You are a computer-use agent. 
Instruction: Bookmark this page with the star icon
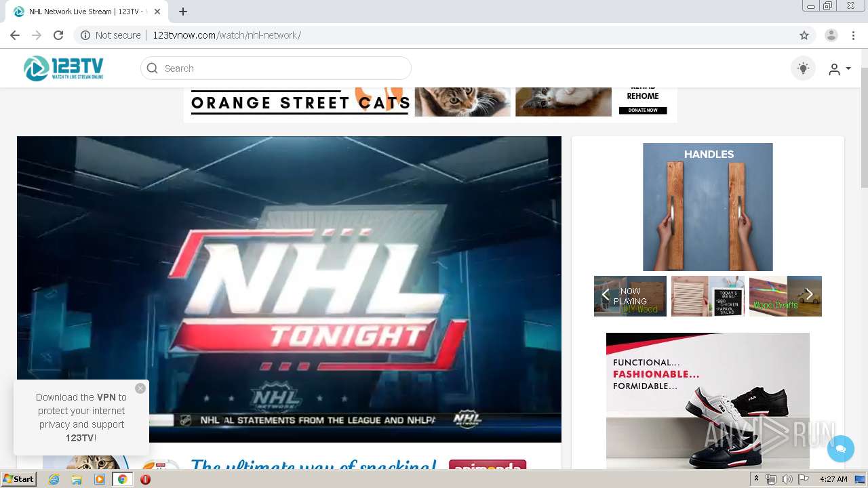click(x=804, y=35)
